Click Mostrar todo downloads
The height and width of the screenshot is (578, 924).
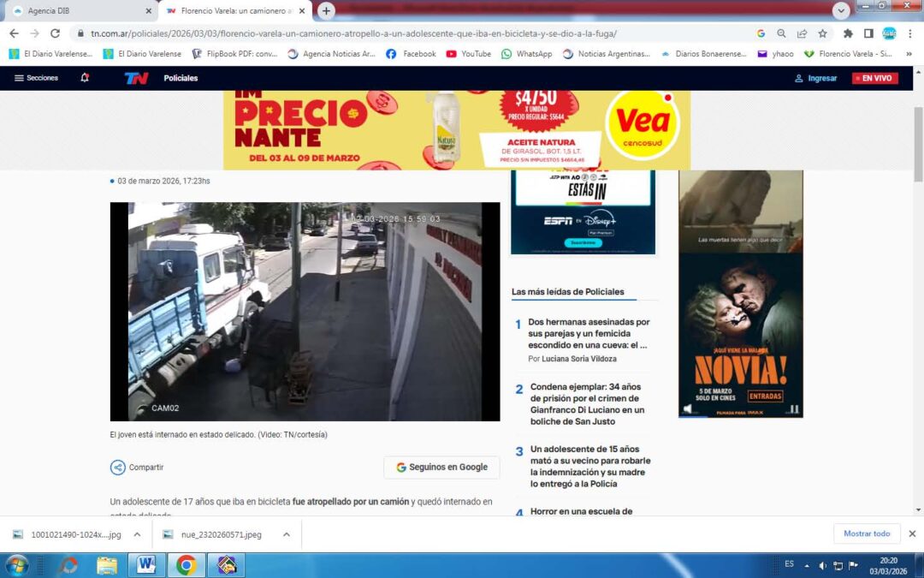(867, 533)
